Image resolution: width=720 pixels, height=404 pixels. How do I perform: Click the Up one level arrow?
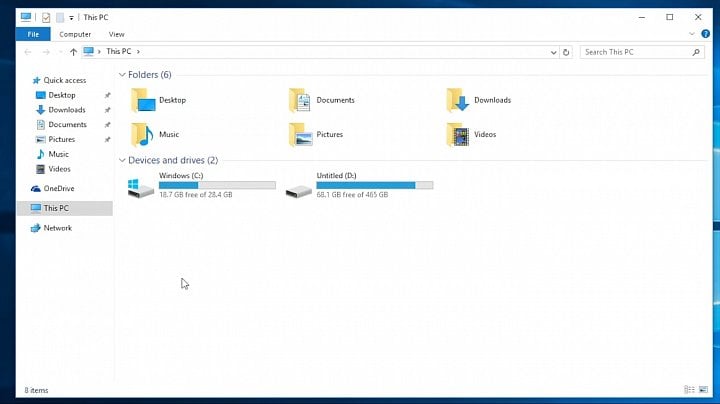[x=73, y=52]
